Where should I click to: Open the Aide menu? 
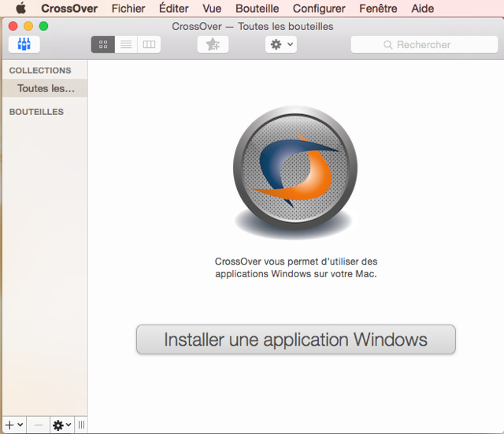click(x=422, y=9)
